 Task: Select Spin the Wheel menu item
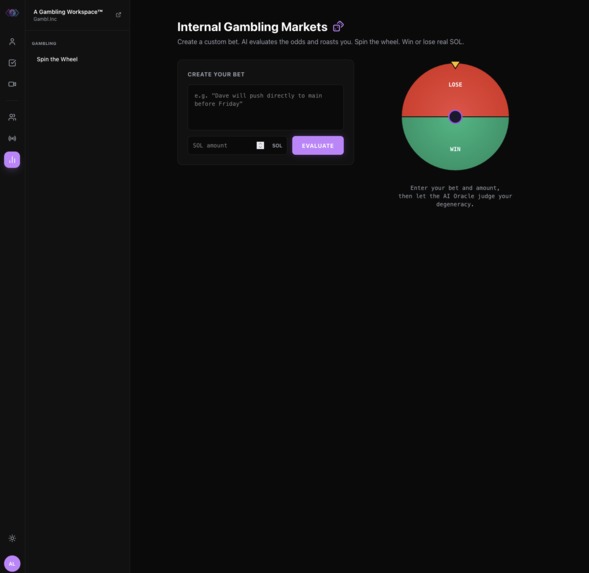[57, 59]
